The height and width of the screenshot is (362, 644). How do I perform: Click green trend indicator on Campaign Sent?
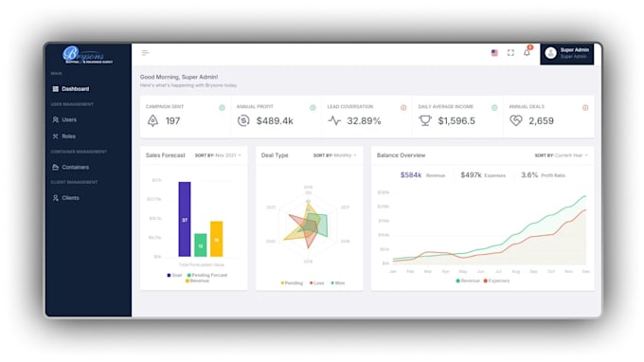click(222, 108)
